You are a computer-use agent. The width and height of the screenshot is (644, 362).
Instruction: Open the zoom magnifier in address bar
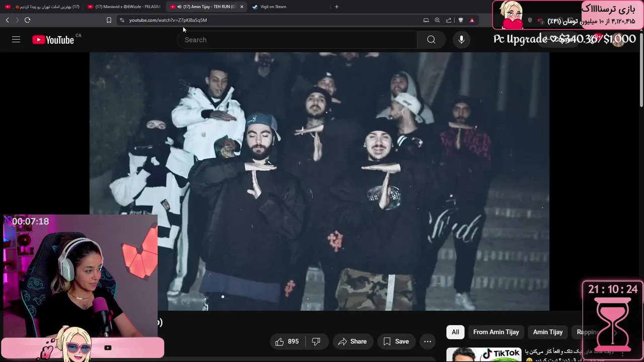437,20
